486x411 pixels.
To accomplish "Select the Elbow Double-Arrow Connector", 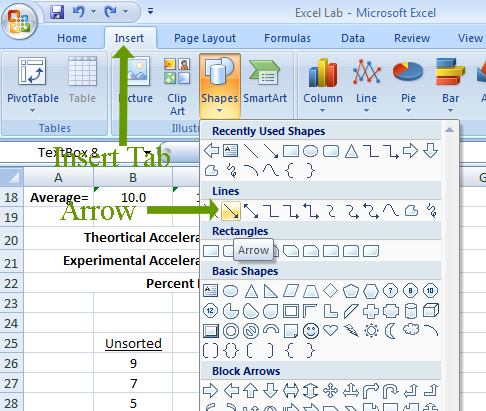I will point(311,211).
